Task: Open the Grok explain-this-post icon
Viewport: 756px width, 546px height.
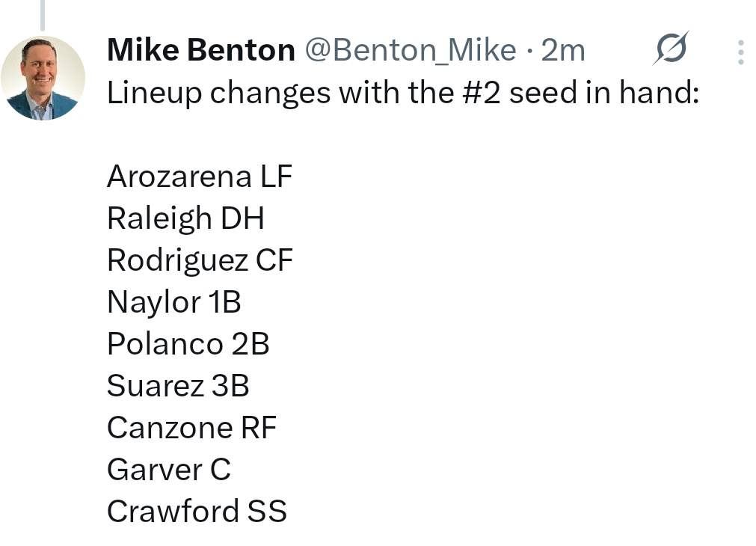Action: coord(671,50)
